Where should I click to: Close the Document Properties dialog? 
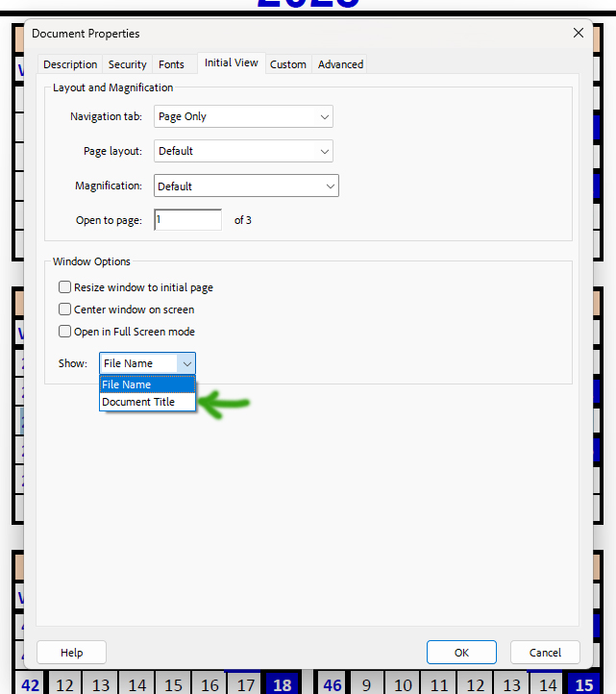tap(578, 33)
